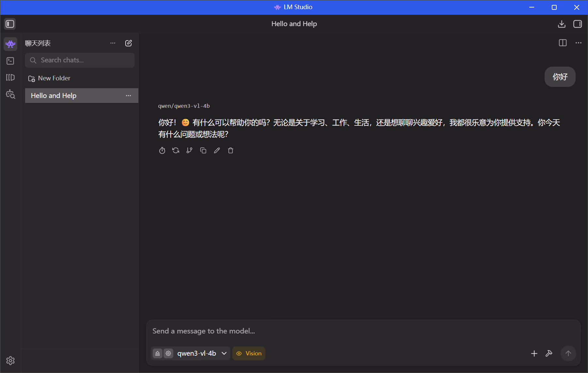This screenshot has height=373, width=588.
Task: Open the Discover models search icon
Action: (x=10, y=94)
